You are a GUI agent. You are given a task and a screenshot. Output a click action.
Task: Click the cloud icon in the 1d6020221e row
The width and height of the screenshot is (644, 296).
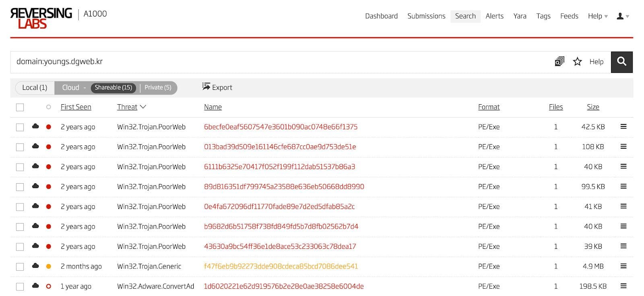35,286
